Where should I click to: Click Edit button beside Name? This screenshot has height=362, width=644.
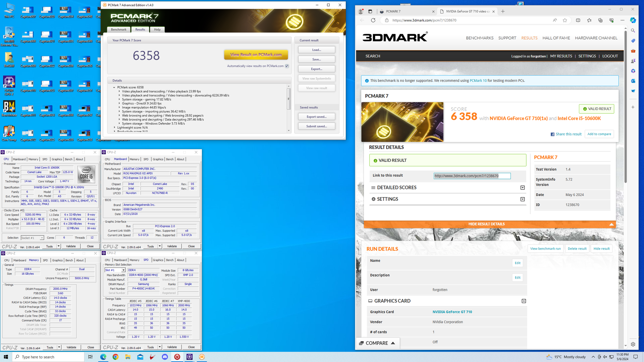(x=518, y=263)
